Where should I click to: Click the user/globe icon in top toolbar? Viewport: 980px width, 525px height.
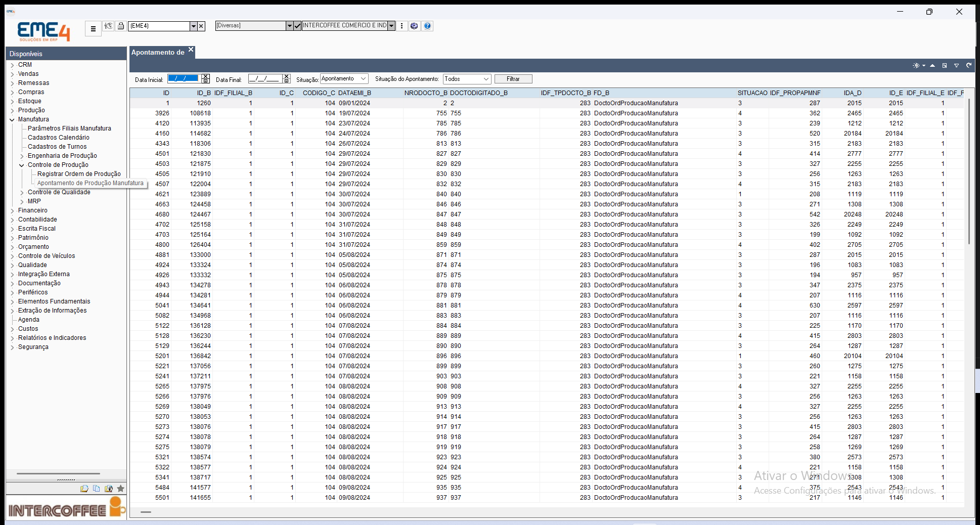tap(108, 26)
